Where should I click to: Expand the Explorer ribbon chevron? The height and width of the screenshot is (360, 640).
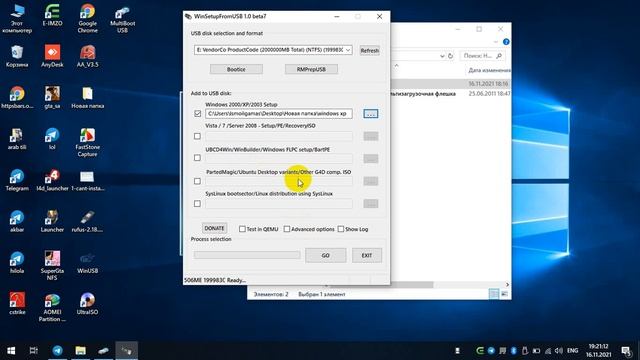[x=496, y=42]
